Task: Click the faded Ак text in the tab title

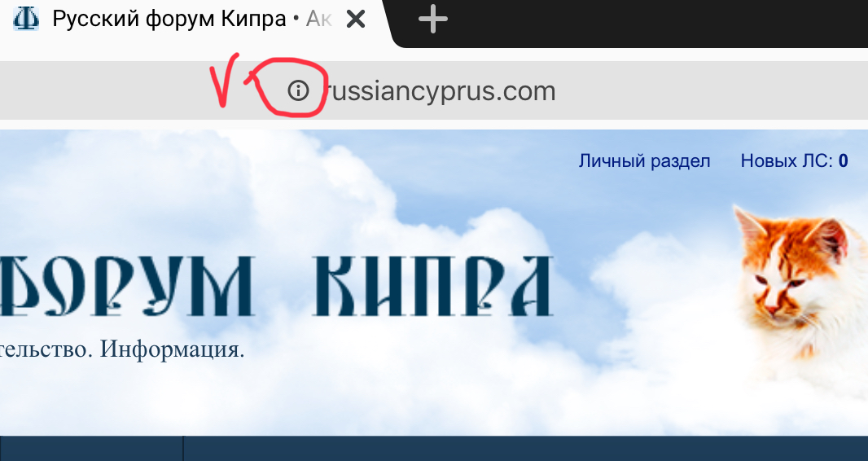Action: (x=319, y=20)
